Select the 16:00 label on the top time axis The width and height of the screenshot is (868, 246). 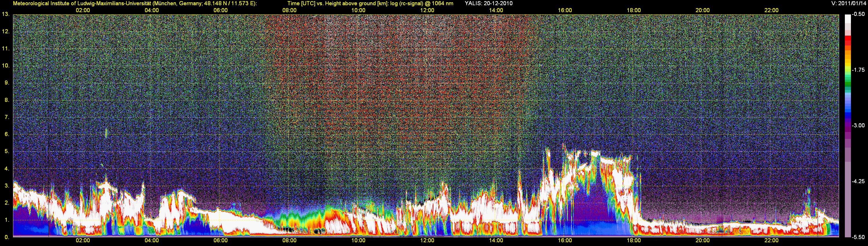[x=565, y=10]
